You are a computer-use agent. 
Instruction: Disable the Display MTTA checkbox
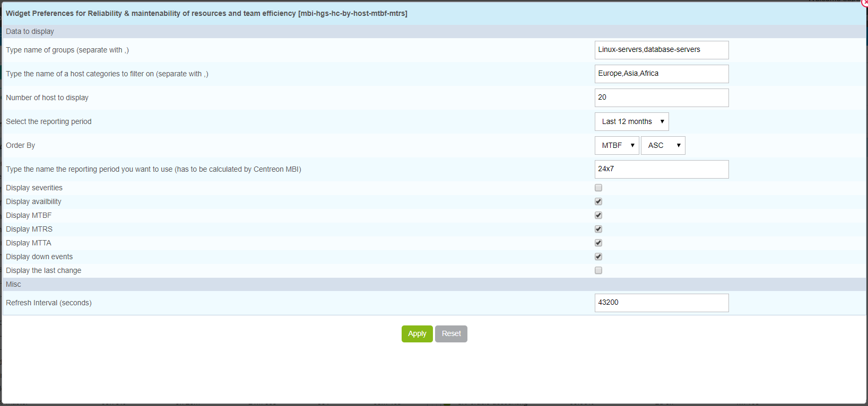598,243
